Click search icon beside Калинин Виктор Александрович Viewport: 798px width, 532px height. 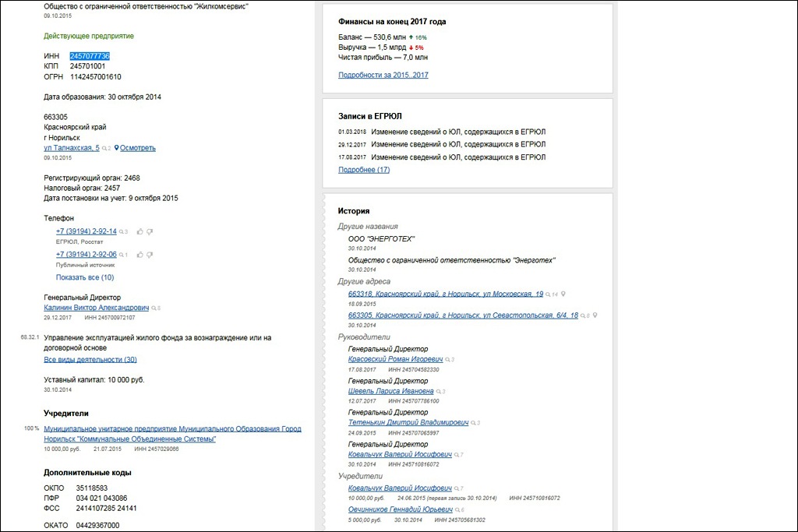coord(154,308)
